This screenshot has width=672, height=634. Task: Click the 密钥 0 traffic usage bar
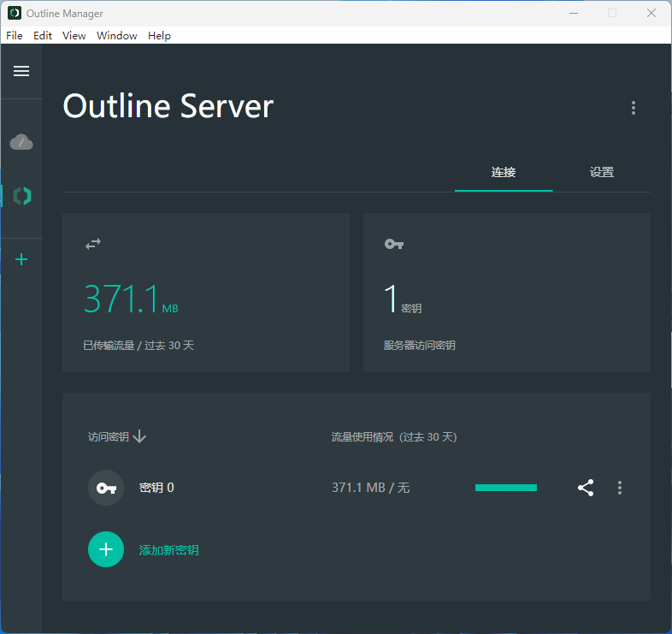coord(506,488)
